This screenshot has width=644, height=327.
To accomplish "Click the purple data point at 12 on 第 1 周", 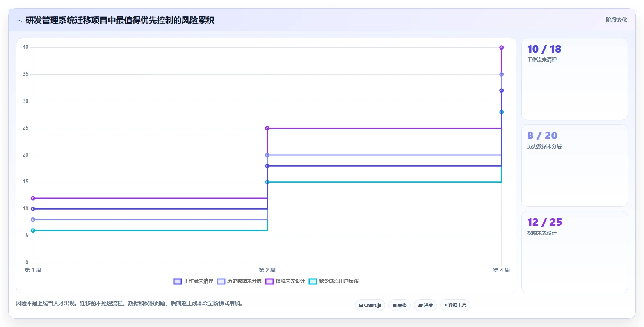I will click(33, 198).
